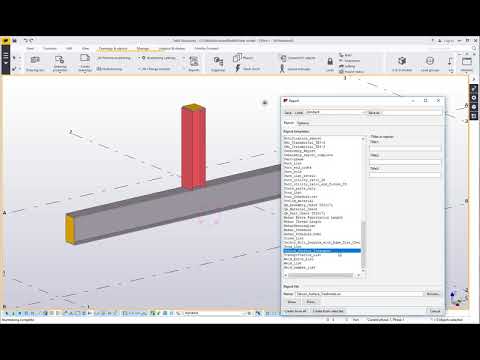Open the Analysis & design tab
The image size is (480, 360).
coord(172,49)
